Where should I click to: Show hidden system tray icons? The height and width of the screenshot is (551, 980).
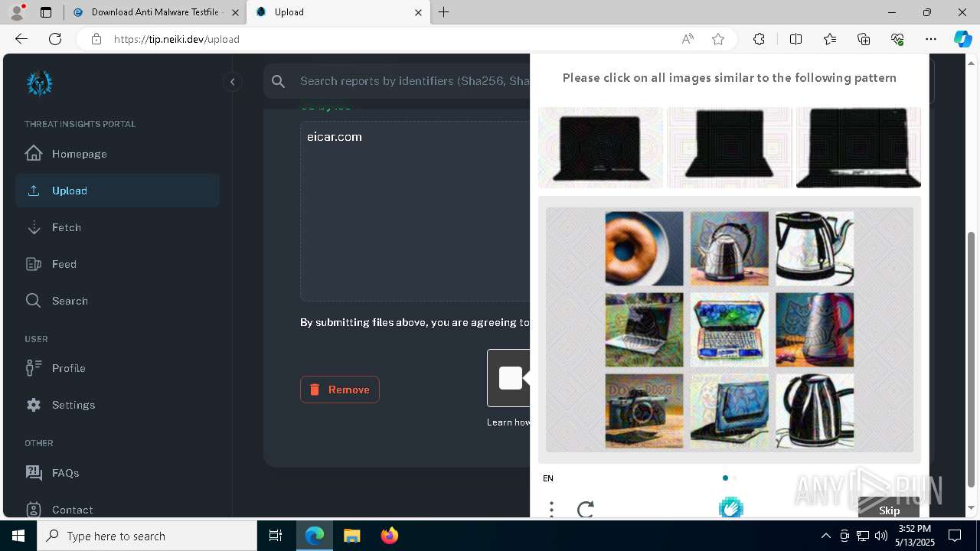(825, 536)
